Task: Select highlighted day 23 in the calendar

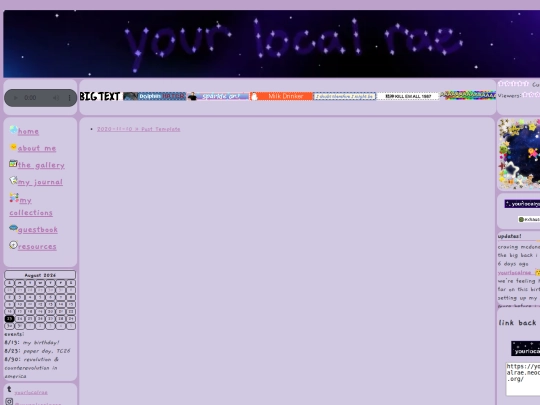Action: pyautogui.click(x=10, y=319)
